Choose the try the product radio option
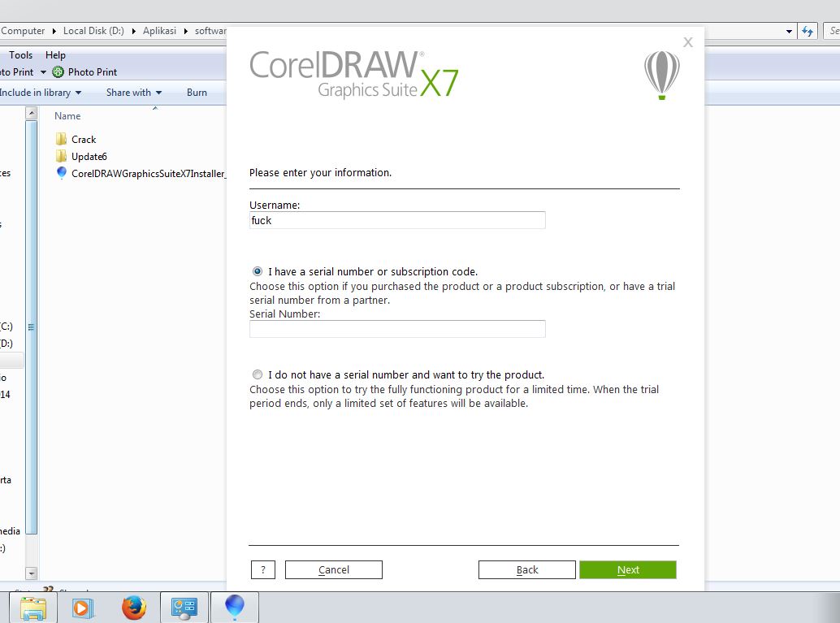840x623 pixels. [x=258, y=374]
